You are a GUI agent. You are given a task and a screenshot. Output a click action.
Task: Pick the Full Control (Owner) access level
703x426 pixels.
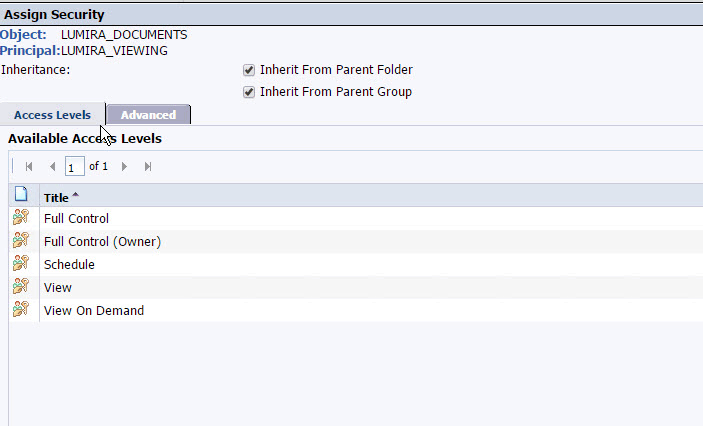(102, 241)
